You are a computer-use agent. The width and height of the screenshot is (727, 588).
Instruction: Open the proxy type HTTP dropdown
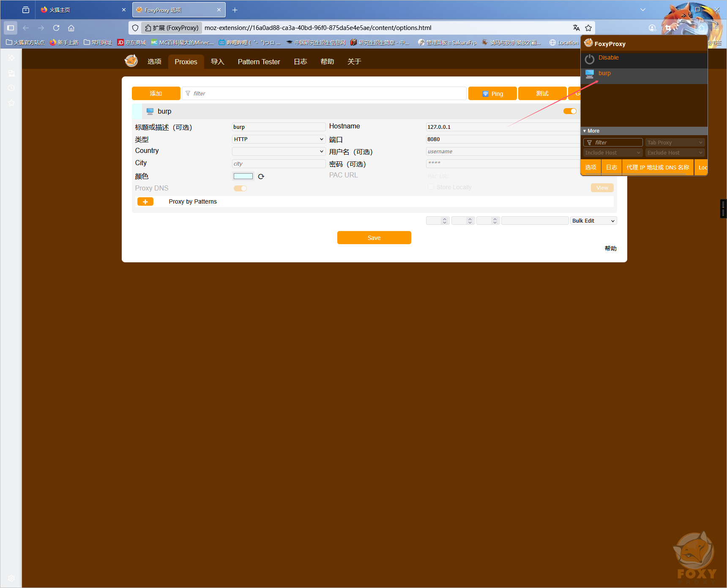279,139
